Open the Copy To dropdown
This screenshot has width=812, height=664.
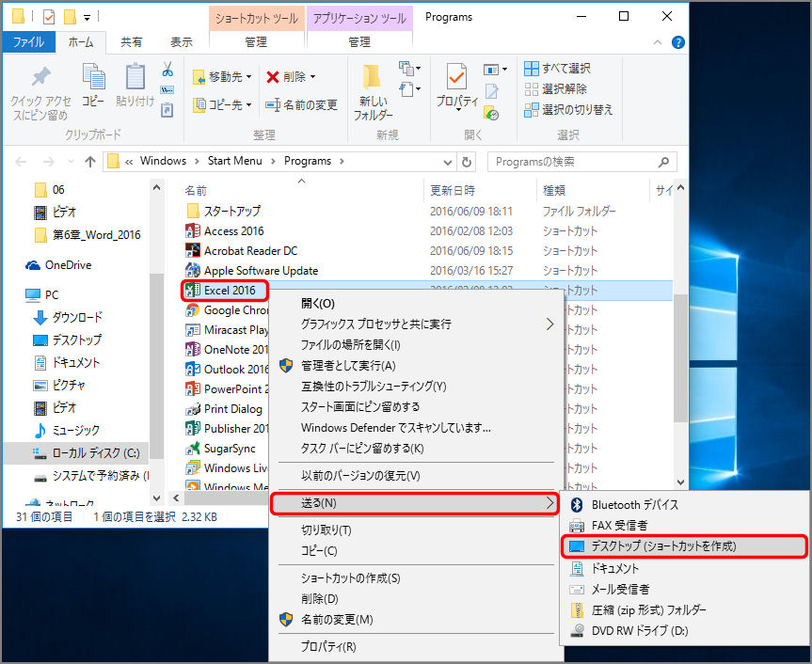pos(222,105)
